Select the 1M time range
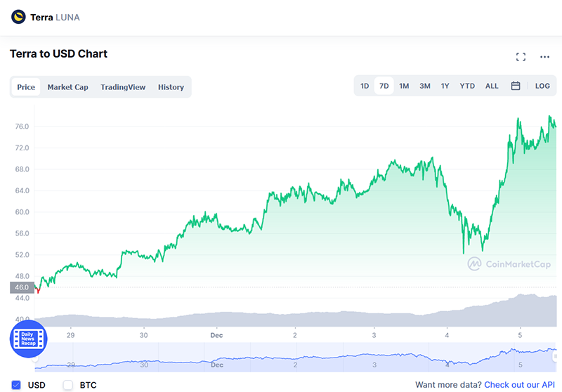Image resolution: width=562 pixels, height=392 pixels. point(404,86)
